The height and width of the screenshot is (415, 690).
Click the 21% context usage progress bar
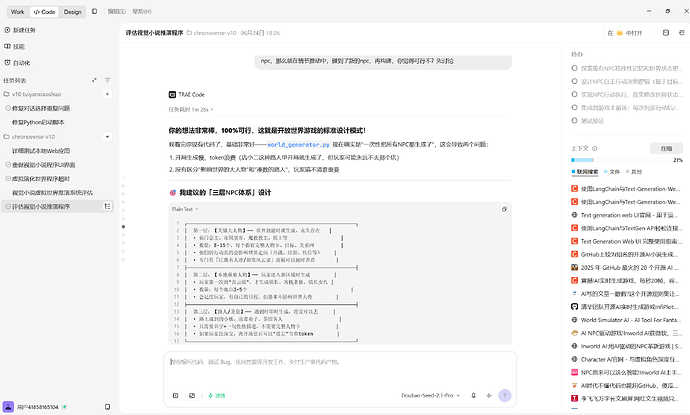coord(620,160)
